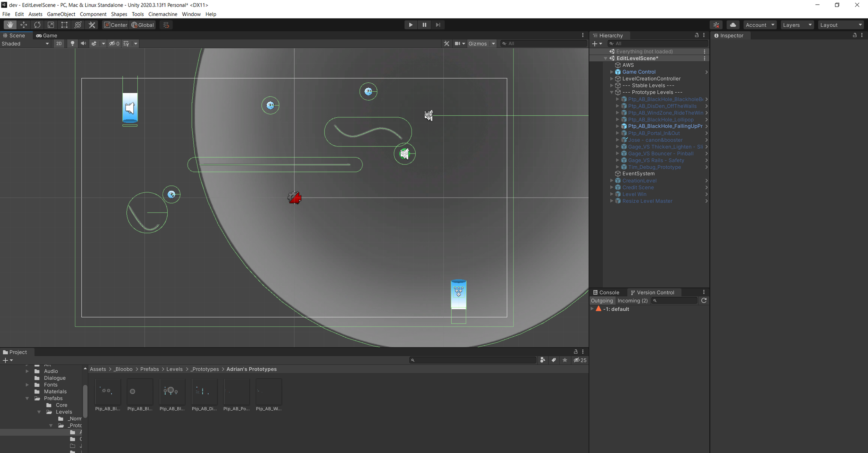The image size is (868, 453).
Task: Show the Outgoing changes
Action: (602, 301)
